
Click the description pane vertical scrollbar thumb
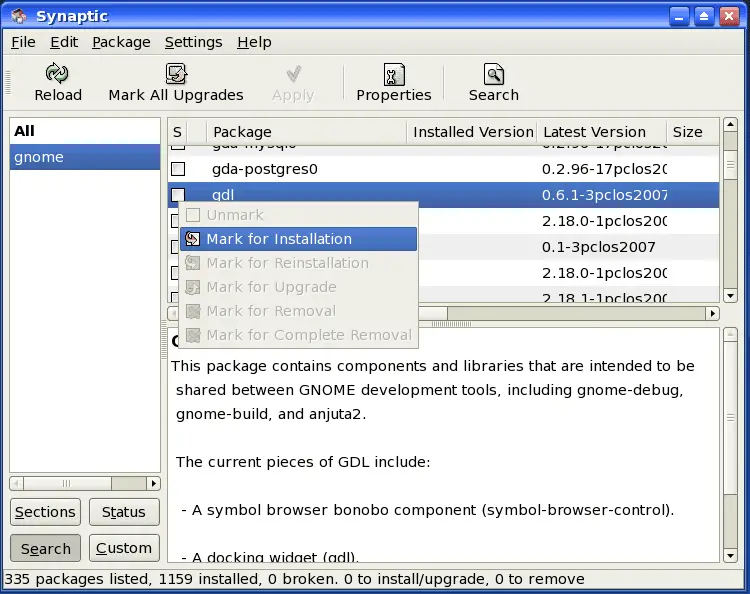click(x=730, y=418)
